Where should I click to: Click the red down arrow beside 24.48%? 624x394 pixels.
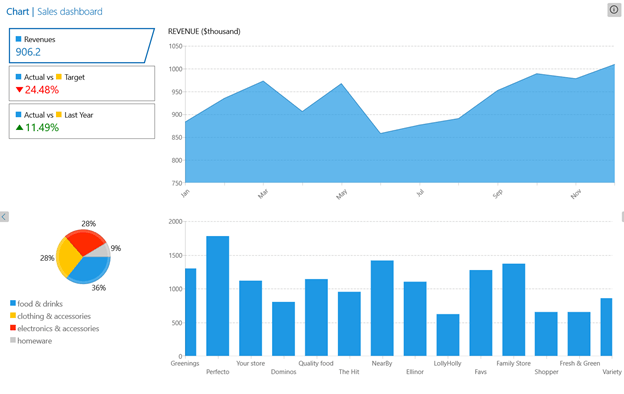click(x=19, y=90)
